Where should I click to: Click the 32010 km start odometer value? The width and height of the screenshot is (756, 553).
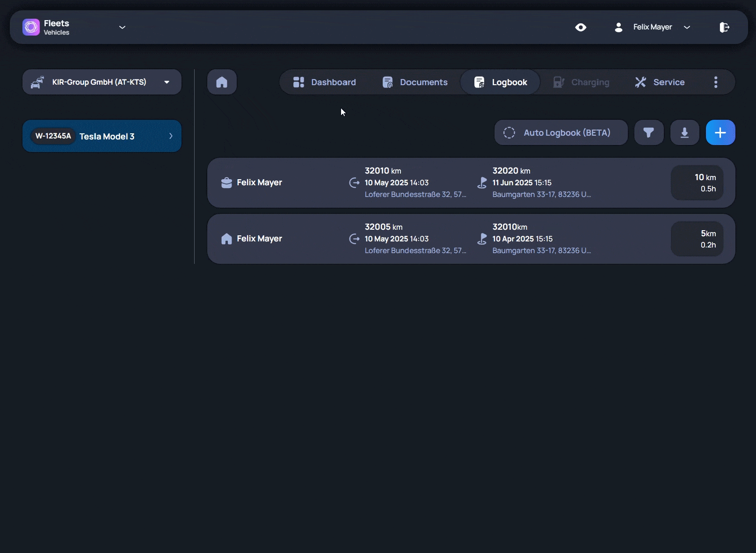tap(383, 171)
